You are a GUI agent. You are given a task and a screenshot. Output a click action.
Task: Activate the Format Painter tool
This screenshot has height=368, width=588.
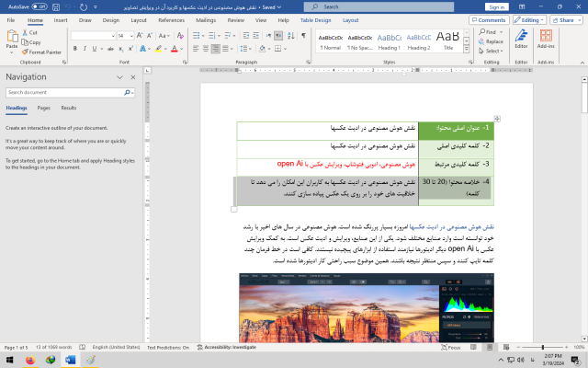(x=41, y=52)
